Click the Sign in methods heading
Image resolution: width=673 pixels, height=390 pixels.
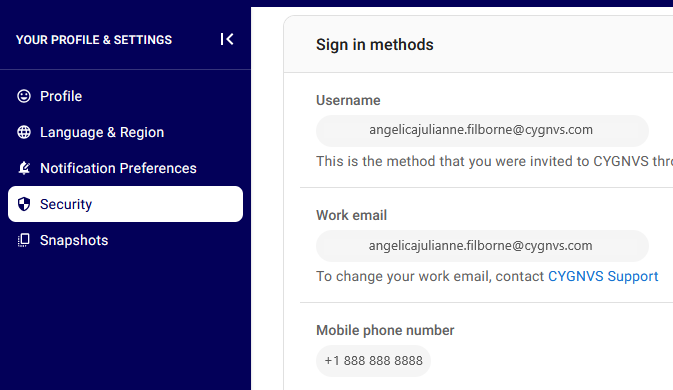(x=375, y=45)
